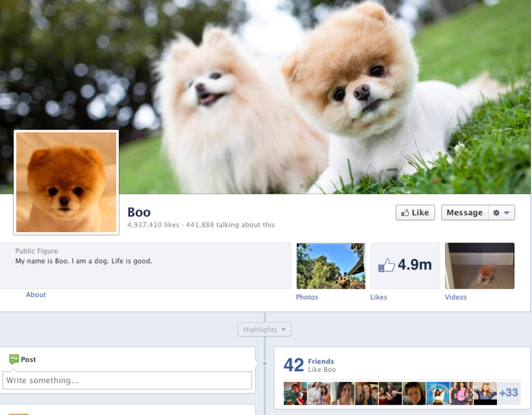Click the text '441,888 talking about this'
Screen dimensions: 532x415
pos(230,225)
